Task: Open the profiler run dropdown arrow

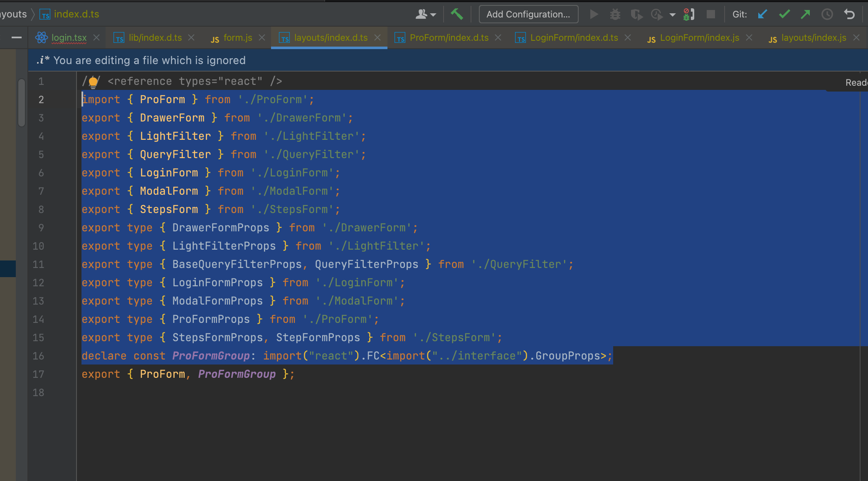Action: click(x=672, y=15)
